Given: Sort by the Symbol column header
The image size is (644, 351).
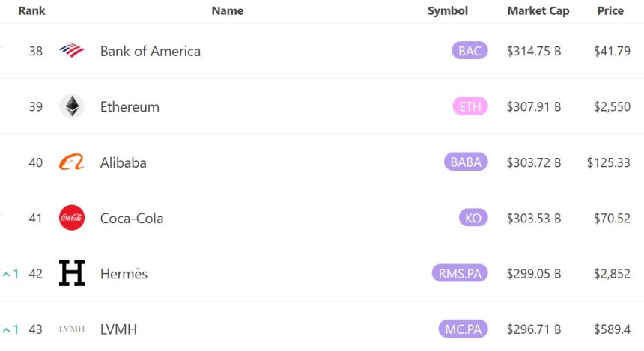Looking at the screenshot, I should pos(448,11).
